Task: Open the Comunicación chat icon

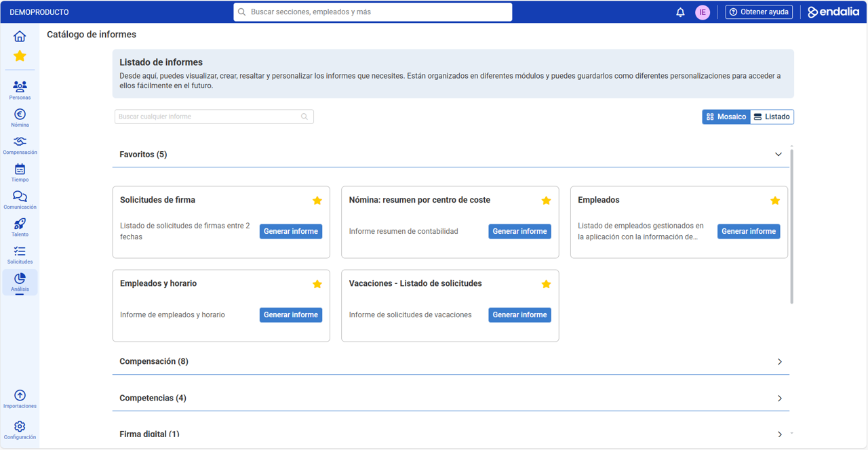Action: (20, 197)
